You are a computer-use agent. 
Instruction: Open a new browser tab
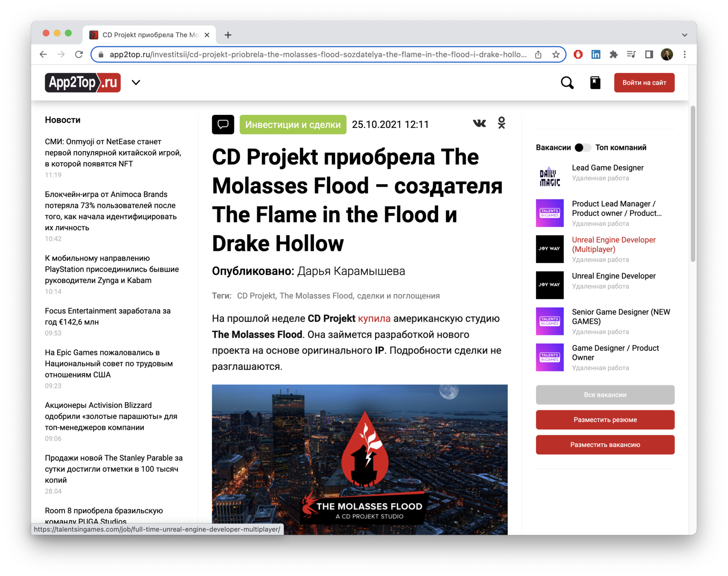coord(228,35)
